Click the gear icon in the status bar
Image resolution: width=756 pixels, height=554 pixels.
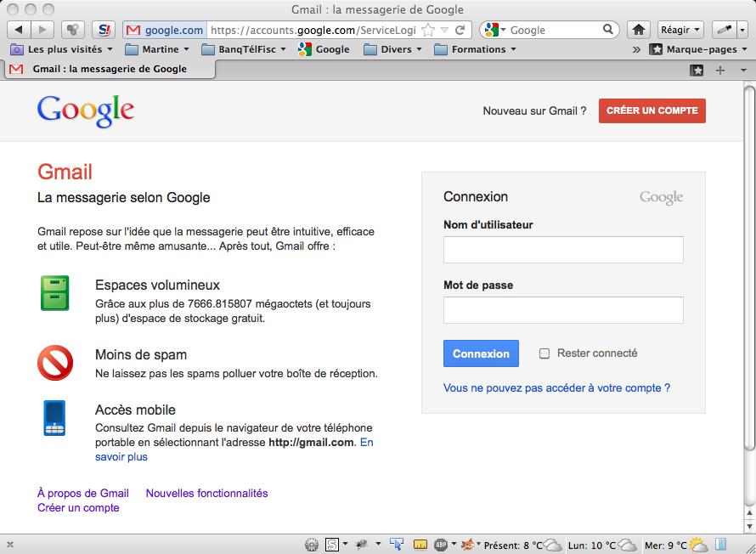tap(312, 545)
